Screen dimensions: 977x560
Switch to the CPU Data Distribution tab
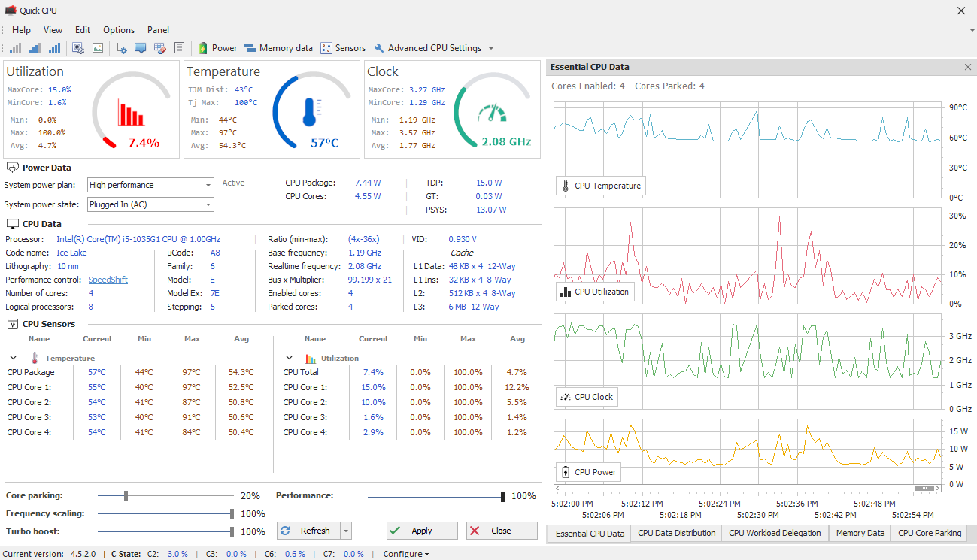point(677,534)
